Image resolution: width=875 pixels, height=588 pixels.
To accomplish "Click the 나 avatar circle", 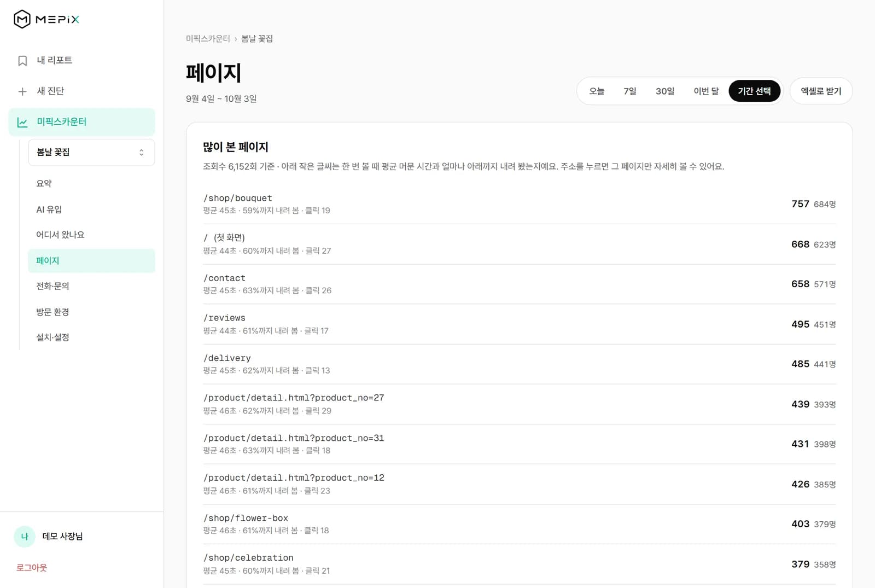I will (x=25, y=537).
